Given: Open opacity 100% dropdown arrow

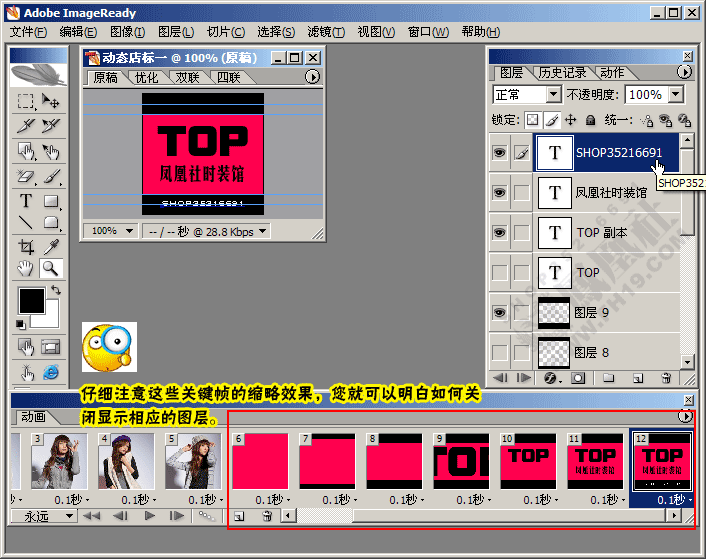Looking at the screenshot, I should [x=675, y=95].
